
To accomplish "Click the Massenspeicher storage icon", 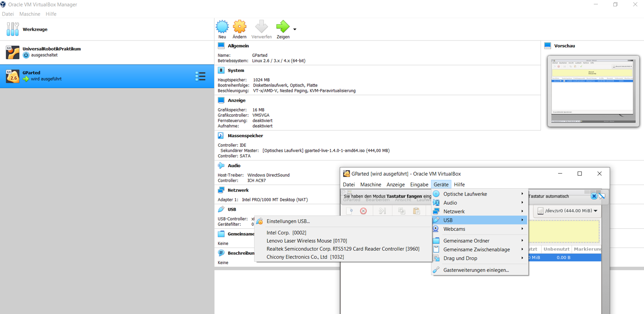I will click(221, 136).
